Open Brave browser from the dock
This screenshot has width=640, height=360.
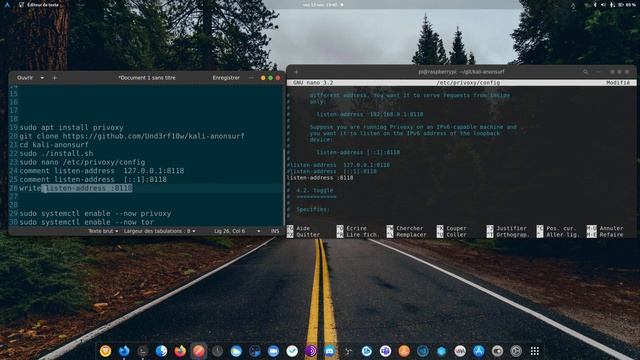pos(105,351)
